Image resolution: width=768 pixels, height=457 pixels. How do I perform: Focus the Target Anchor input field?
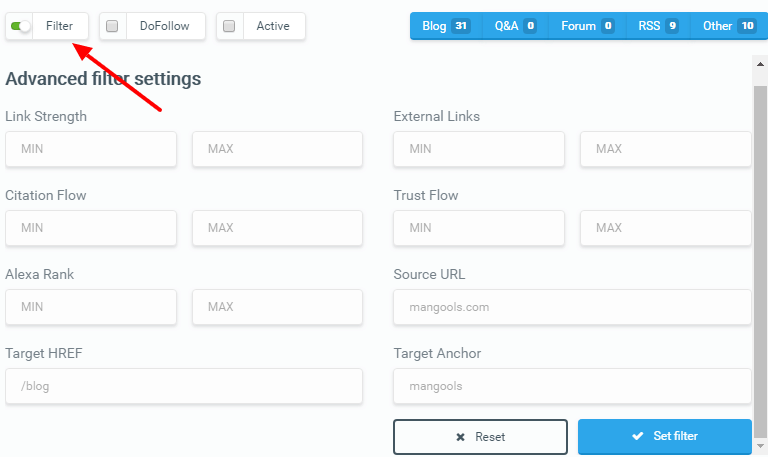coord(572,386)
